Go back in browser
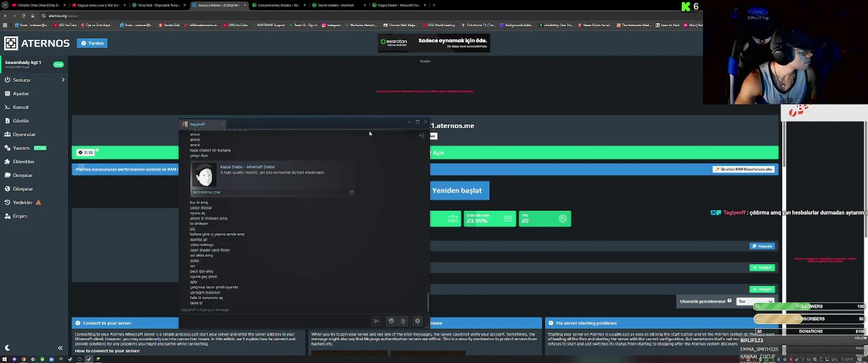Viewport: 868px width, 363px height. 5,16
